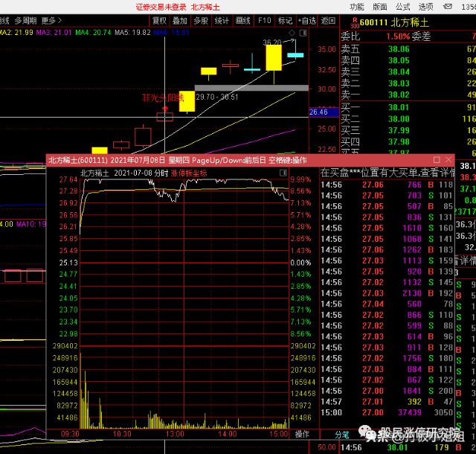476x454 pixels.
Task: Click the 13:00 time axis label
Action: 175,434
